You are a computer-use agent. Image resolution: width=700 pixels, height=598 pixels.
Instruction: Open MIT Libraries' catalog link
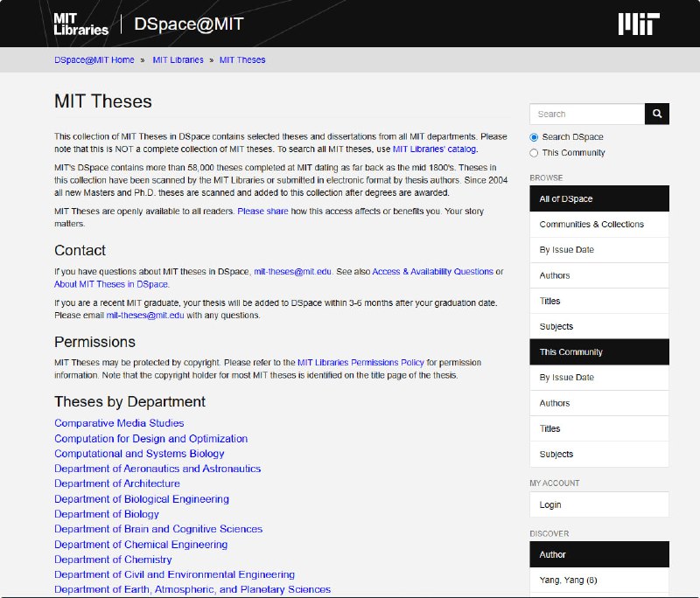click(x=435, y=149)
